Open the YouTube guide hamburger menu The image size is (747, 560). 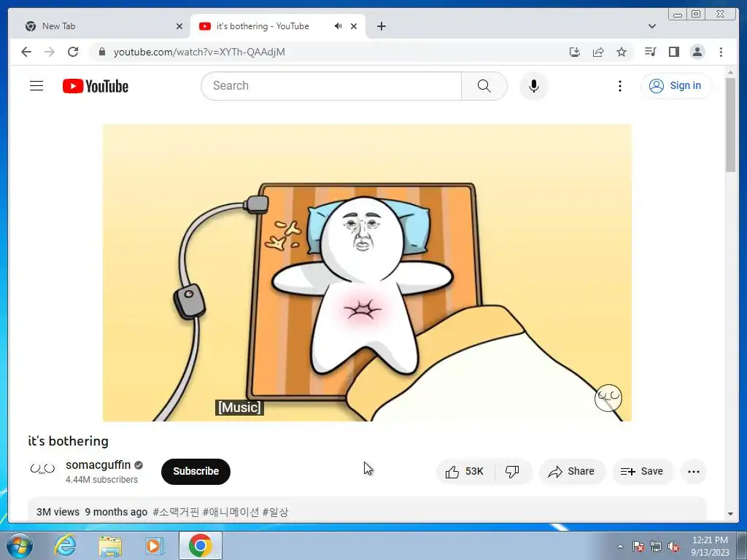pos(36,86)
